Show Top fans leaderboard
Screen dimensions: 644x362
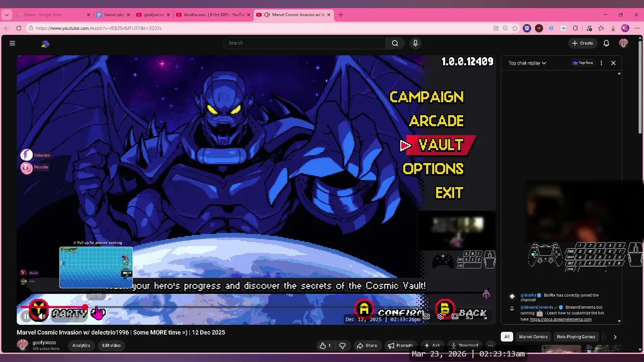click(583, 63)
